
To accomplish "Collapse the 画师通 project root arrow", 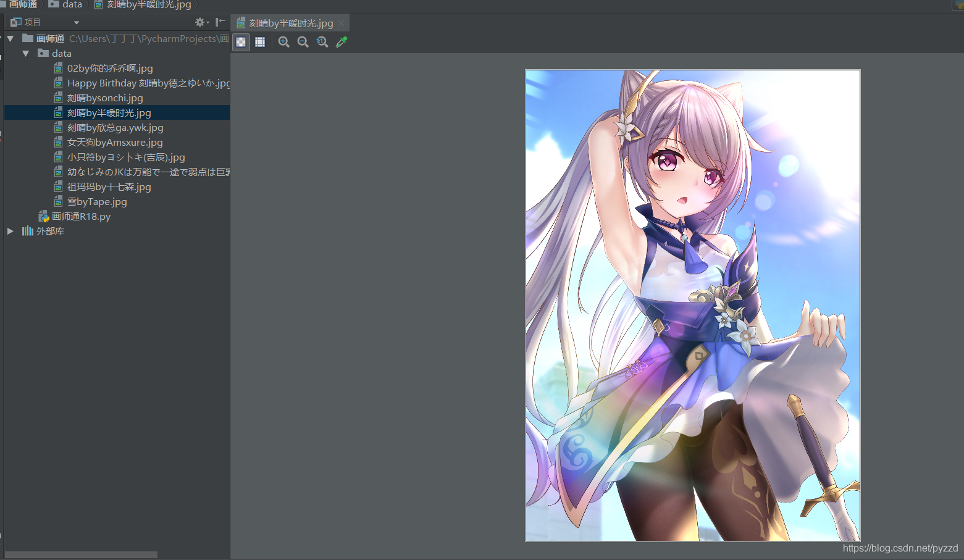I will [10, 38].
